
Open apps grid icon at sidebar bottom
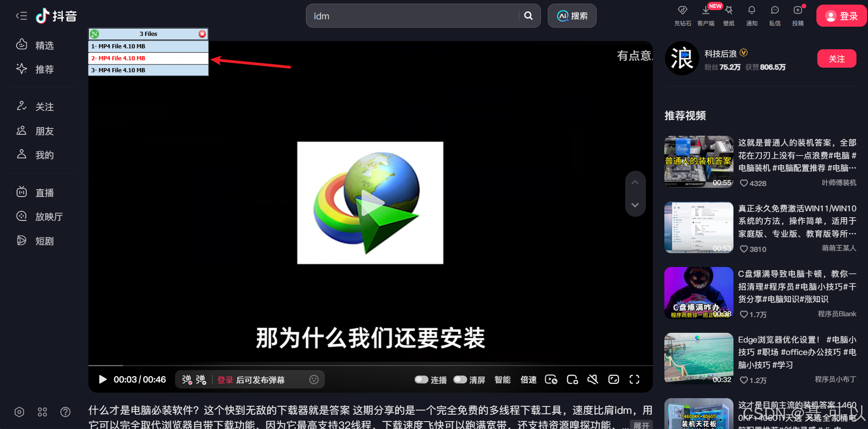tap(42, 412)
